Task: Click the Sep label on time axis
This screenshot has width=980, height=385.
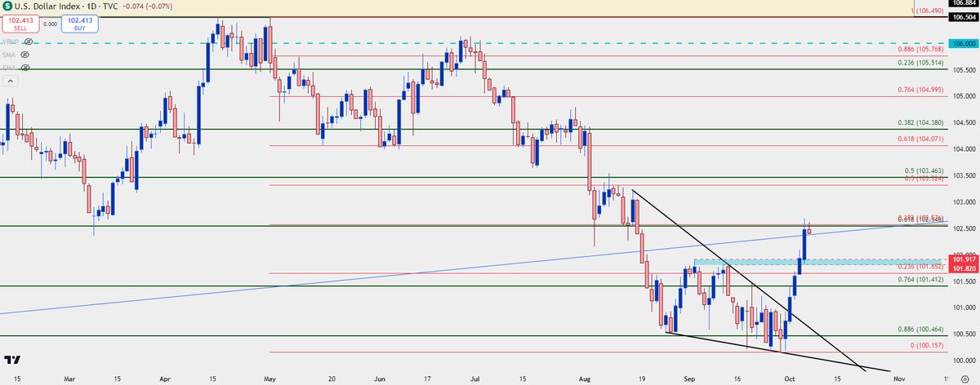Action: [690, 379]
